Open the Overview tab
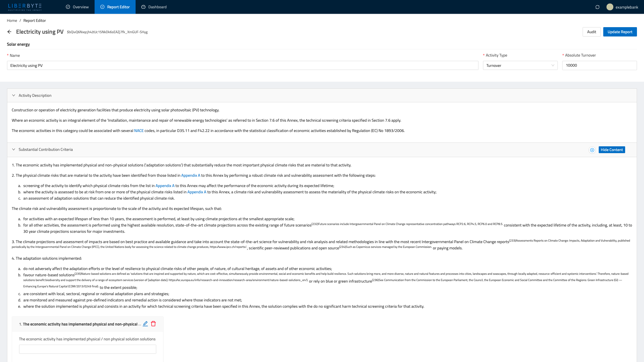644x362 pixels. 77,7
